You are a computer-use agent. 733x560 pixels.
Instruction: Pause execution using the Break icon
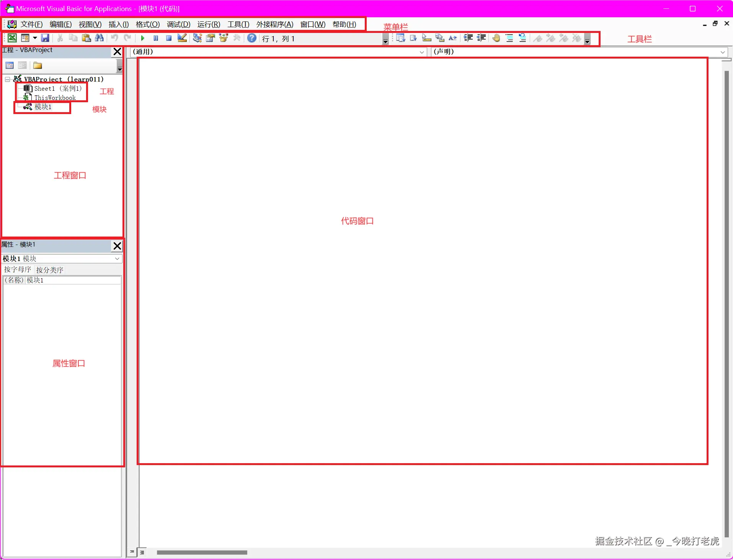155,38
